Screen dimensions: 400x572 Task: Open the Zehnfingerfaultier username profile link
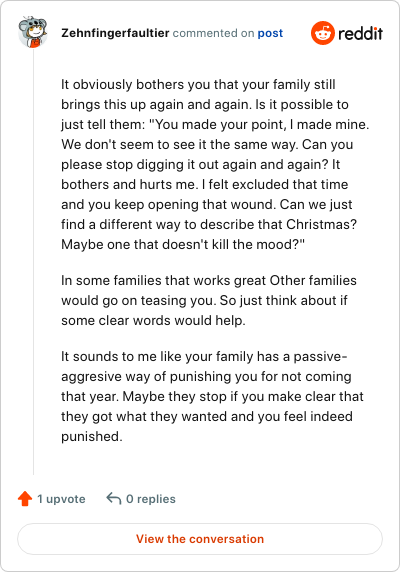click(x=115, y=33)
